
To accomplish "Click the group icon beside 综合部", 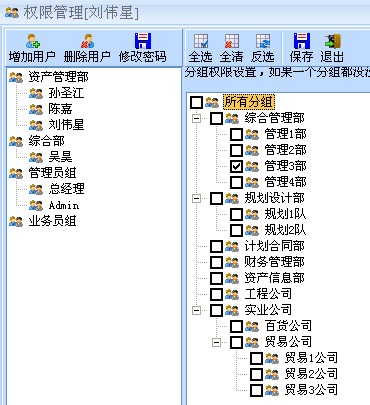I will (16, 141).
